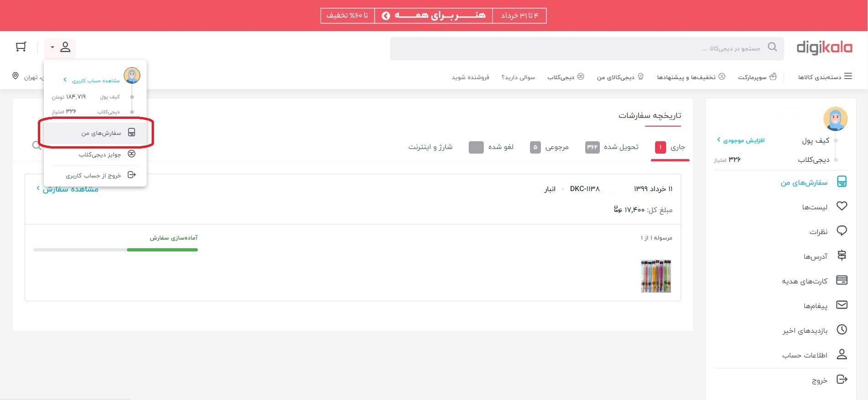Click the ۱۱ خرداد ۱۳۹۹ order date

pyautogui.click(x=653, y=189)
